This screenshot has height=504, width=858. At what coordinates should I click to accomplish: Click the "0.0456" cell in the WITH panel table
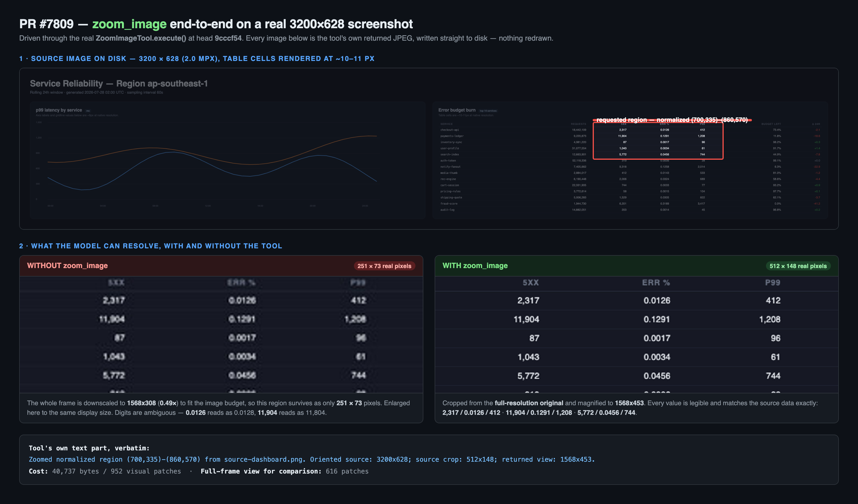[x=657, y=376]
